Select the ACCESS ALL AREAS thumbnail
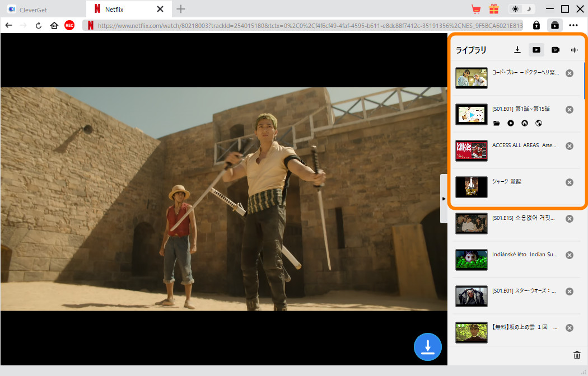588x376 pixels. (472, 151)
